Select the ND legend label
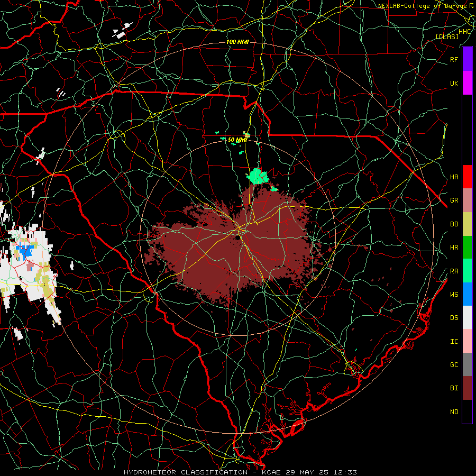The image size is (476, 476). point(454,411)
